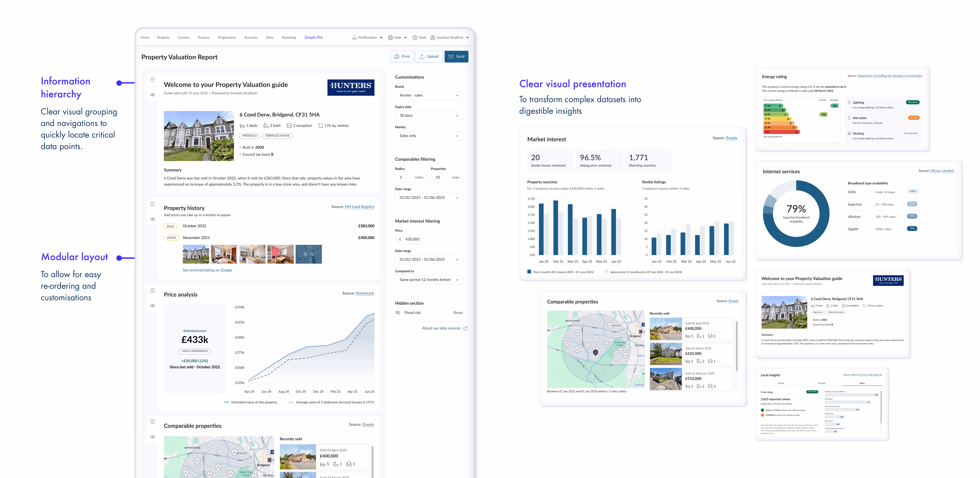Click the Price field showing 430,000
Screen dimensions: 980x478
click(x=411, y=239)
